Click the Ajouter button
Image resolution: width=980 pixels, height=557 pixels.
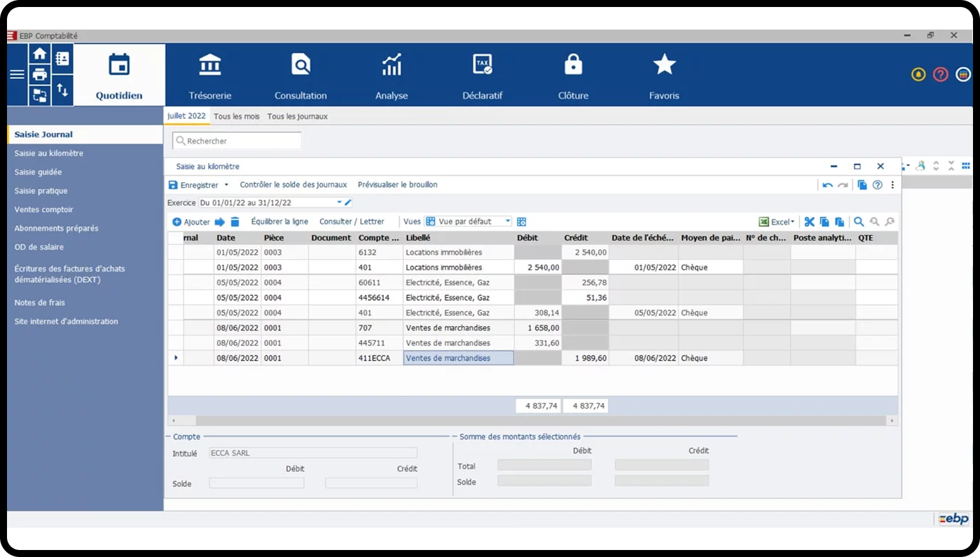(x=191, y=222)
